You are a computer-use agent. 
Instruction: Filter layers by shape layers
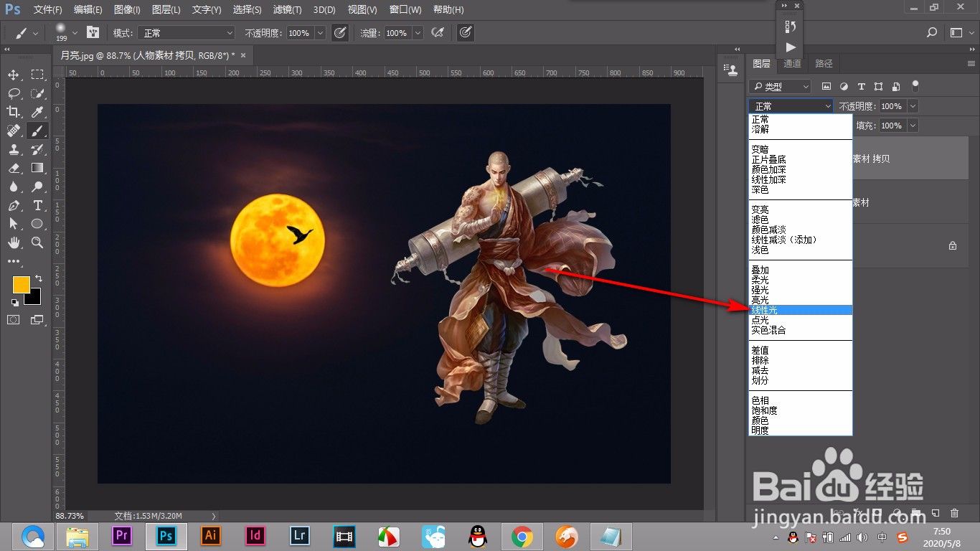tap(879, 87)
